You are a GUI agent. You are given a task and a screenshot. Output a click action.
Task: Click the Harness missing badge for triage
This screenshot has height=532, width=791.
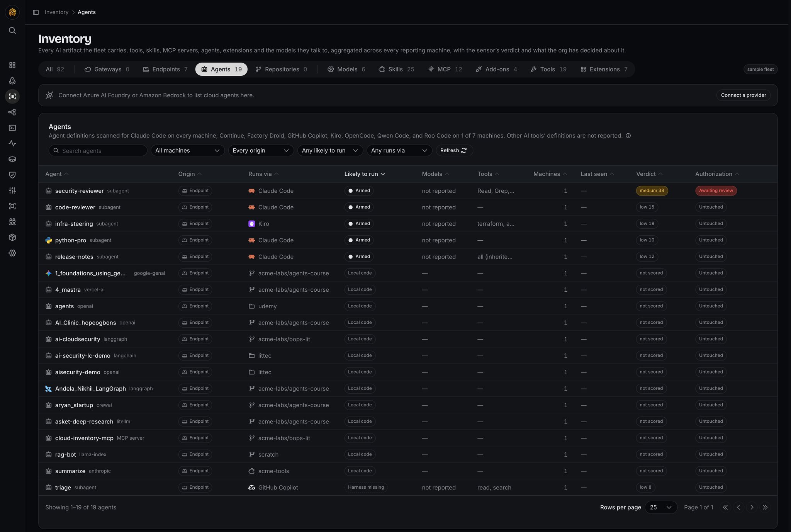366,488
